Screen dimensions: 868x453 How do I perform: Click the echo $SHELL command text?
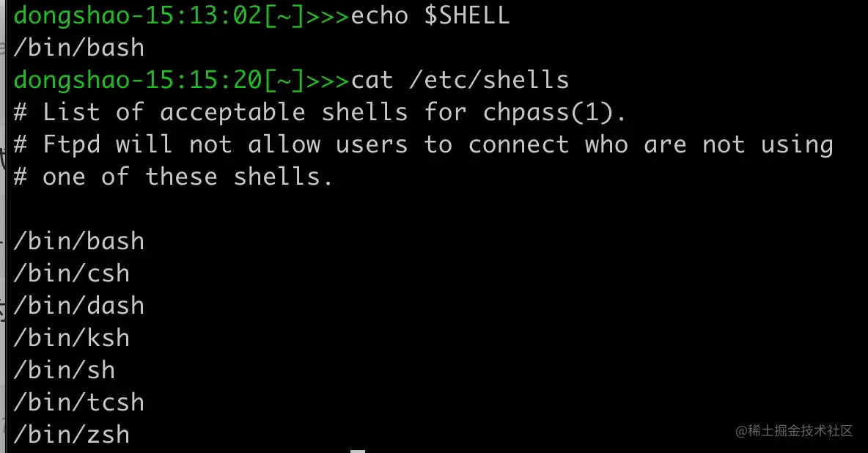click(430, 15)
